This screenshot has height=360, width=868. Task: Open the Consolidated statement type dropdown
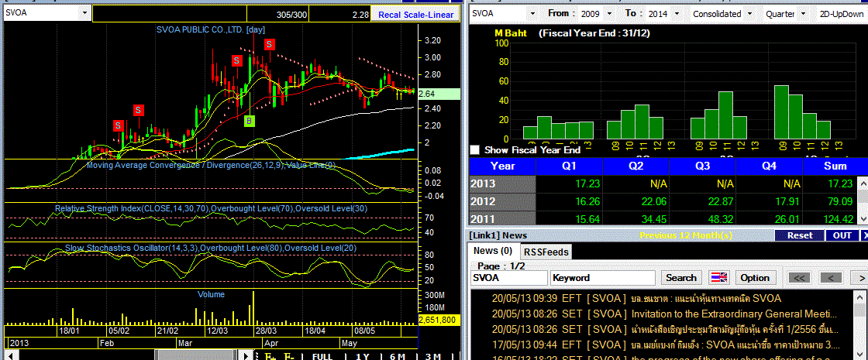749,13
